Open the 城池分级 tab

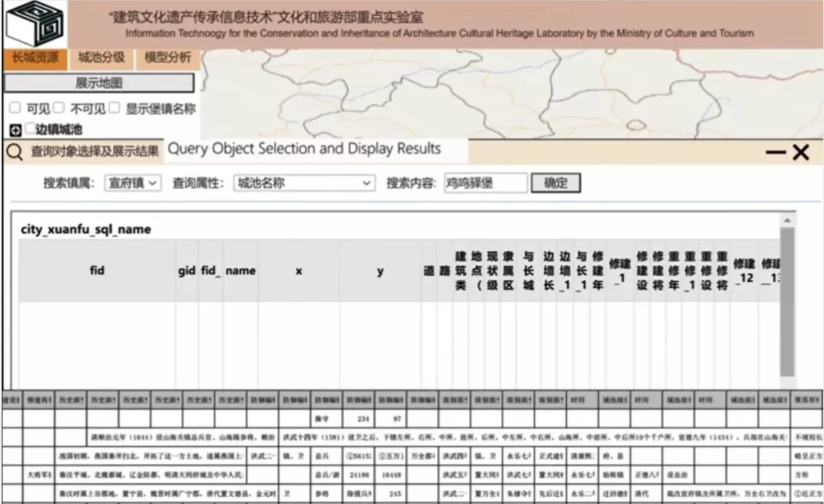[x=101, y=58]
